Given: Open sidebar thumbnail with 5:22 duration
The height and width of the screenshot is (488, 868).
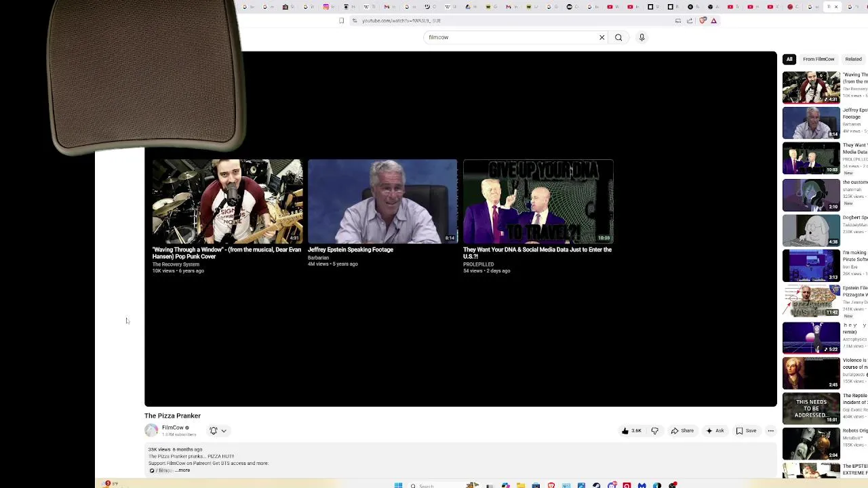Looking at the screenshot, I should [x=811, y=338].
